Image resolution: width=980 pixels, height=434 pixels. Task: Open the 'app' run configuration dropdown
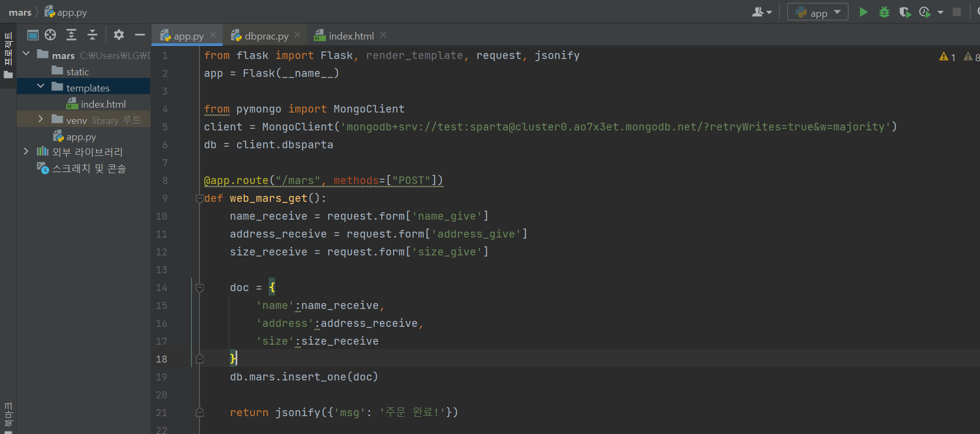coord(817,12)
